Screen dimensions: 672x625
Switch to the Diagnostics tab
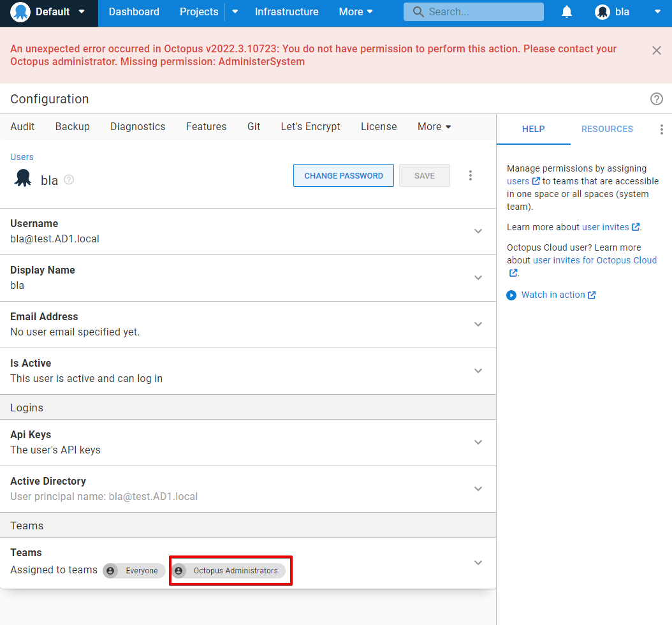click(138, 126)
